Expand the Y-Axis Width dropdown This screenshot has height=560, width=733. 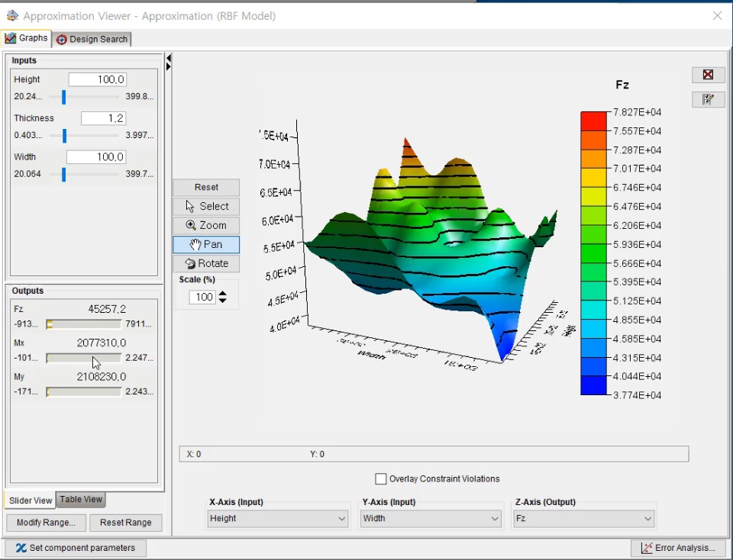tap(431, 519)
